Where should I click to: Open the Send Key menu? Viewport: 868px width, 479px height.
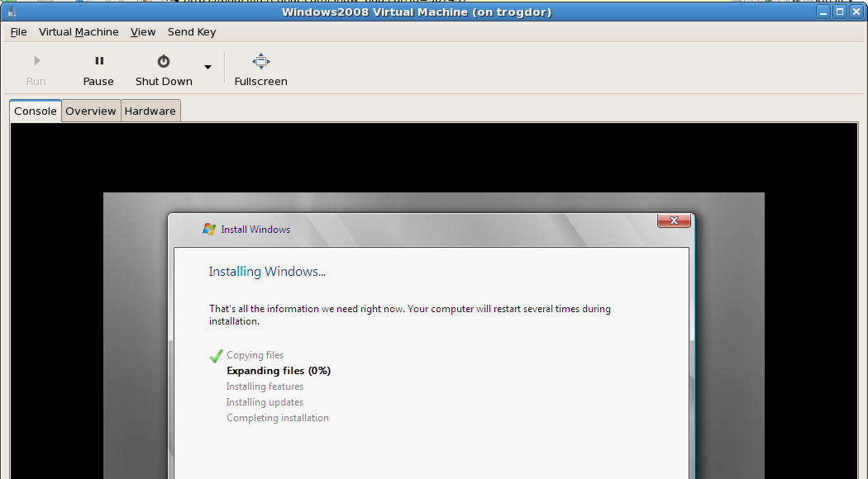click(x=192, y=32)
